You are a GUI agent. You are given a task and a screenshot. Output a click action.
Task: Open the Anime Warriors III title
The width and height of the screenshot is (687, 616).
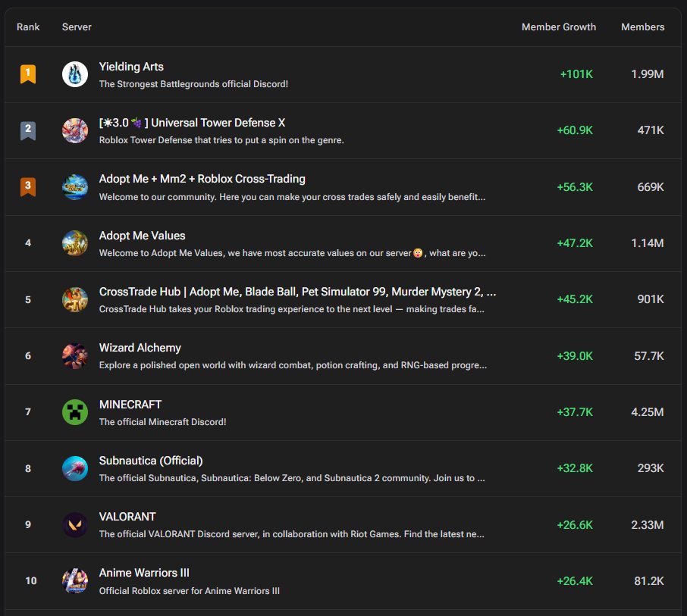click(x=144, y=573)
